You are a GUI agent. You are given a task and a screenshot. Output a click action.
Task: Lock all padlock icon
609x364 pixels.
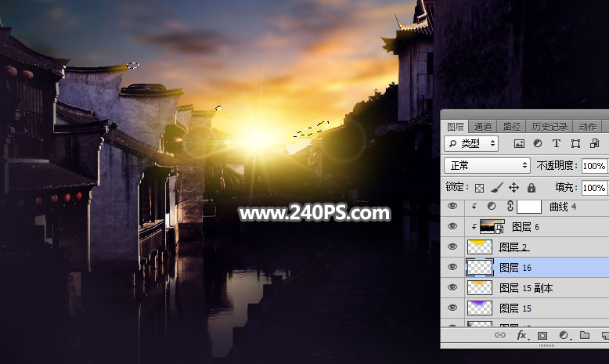[x=532, y=188]
